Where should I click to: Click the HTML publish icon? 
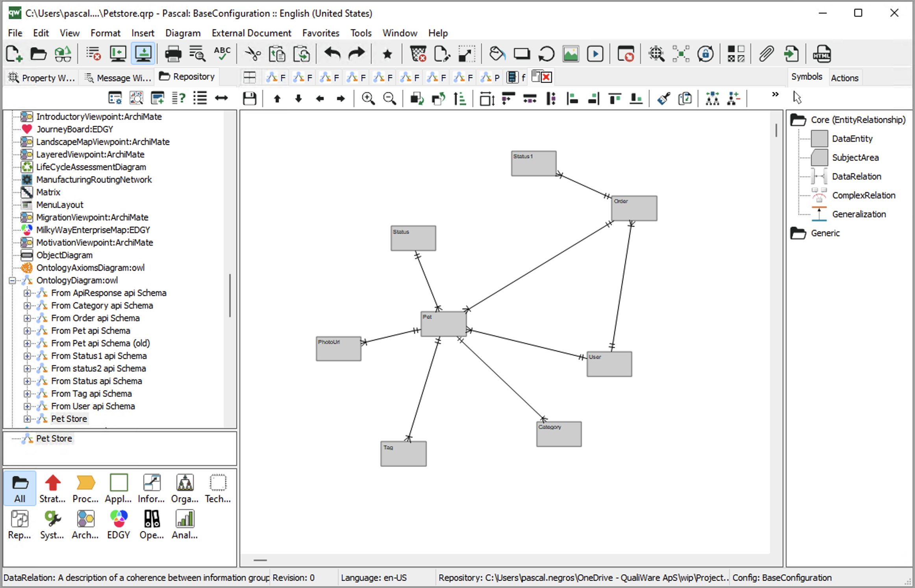click(822, 54)
